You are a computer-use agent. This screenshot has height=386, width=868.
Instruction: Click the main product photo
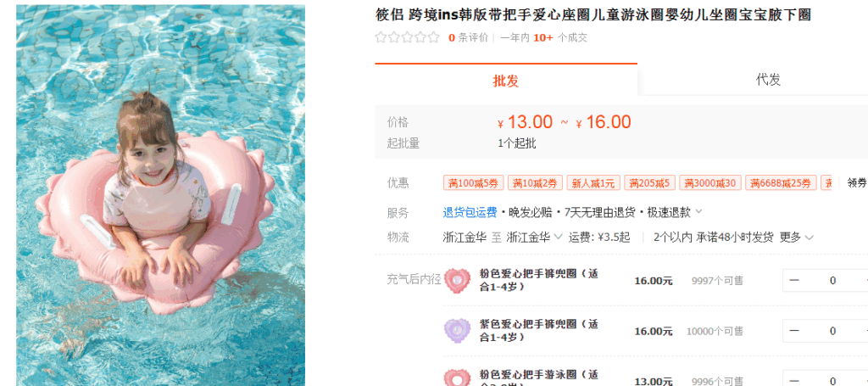pos(160,195)
